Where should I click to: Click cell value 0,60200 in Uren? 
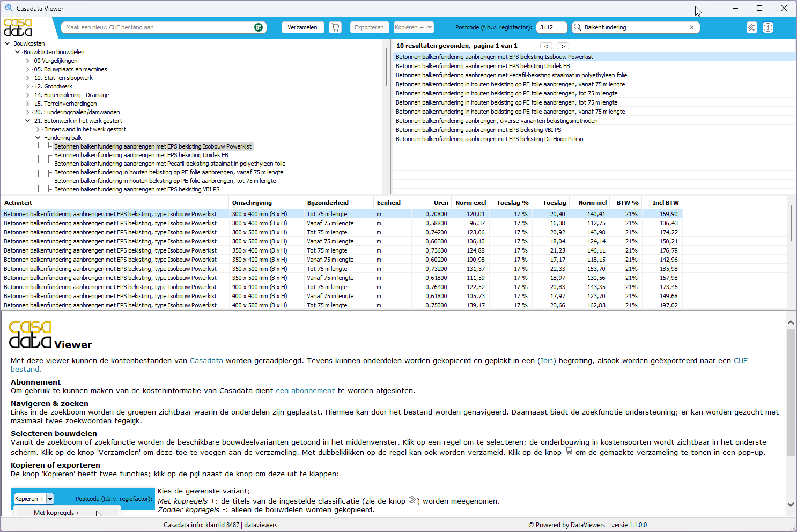pyautogui.click(x=436, y=260)
